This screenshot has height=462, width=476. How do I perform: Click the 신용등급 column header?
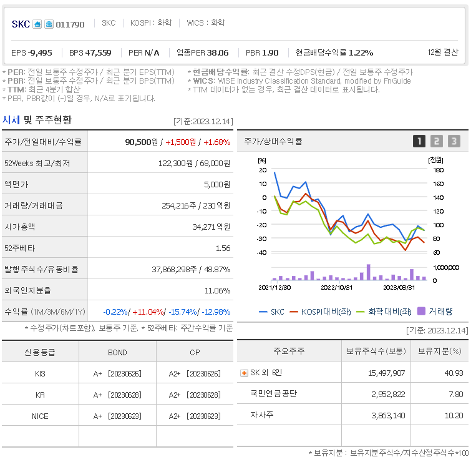[40, 352]
